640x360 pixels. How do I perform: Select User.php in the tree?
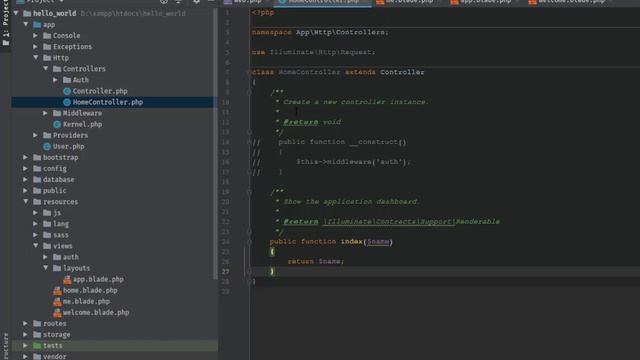69,146
